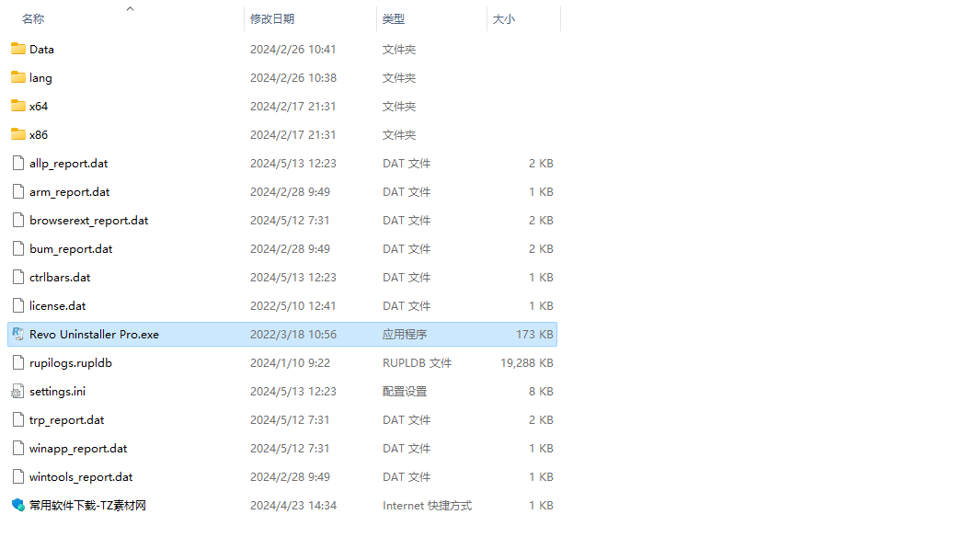974x560 pixels.
Task: Select the x64 folder name
Action: click(x=39, y=106)
